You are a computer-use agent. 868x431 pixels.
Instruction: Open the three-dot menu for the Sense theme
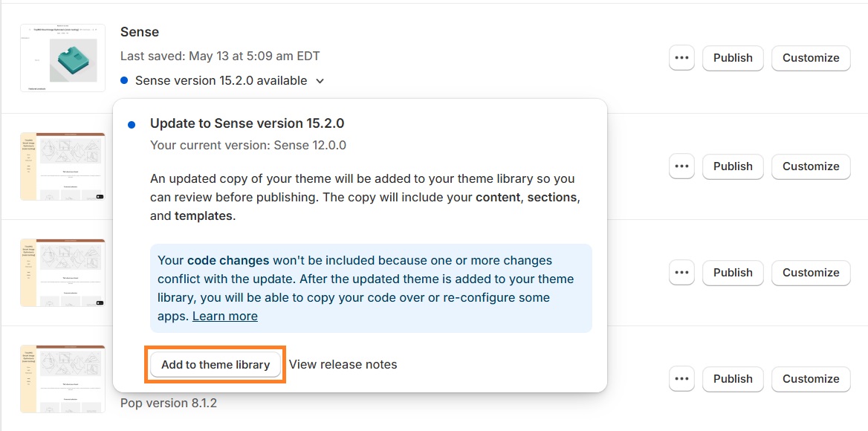click(x=681, y=58)
